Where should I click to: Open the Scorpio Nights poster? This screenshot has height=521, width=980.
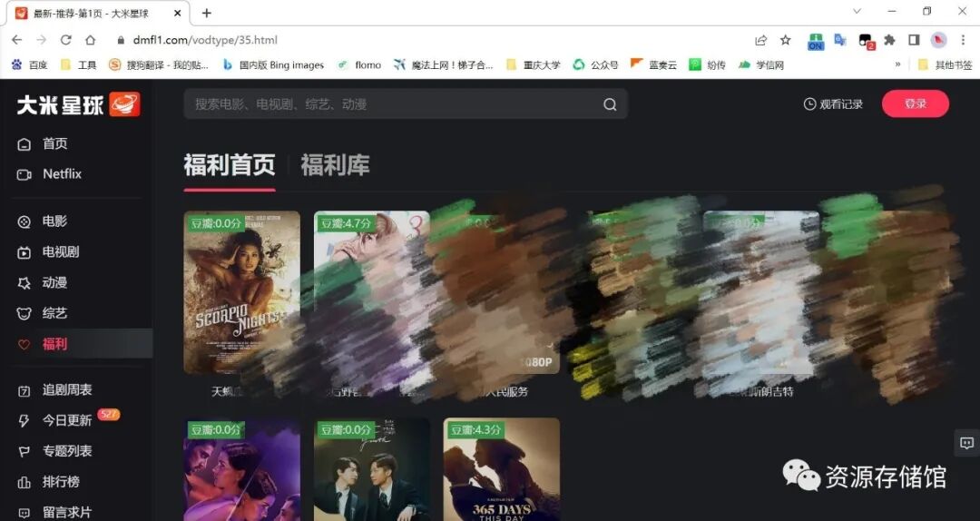242,292
